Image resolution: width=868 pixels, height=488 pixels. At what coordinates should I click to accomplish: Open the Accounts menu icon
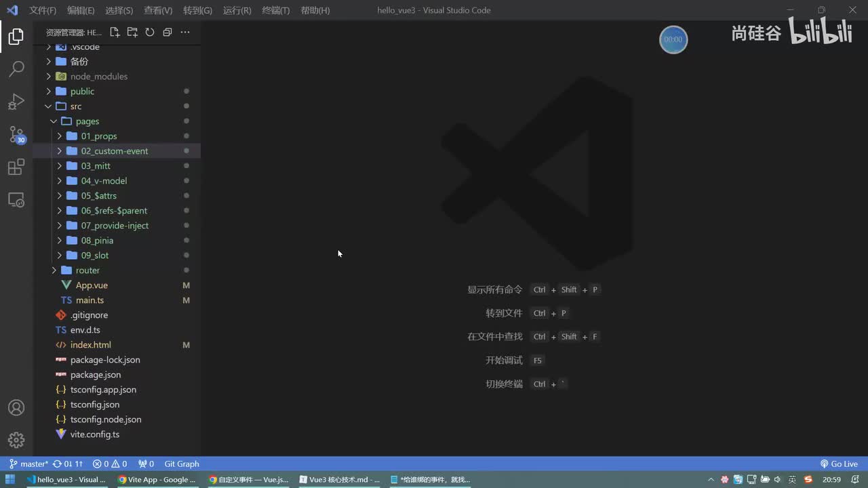point(16,408)
